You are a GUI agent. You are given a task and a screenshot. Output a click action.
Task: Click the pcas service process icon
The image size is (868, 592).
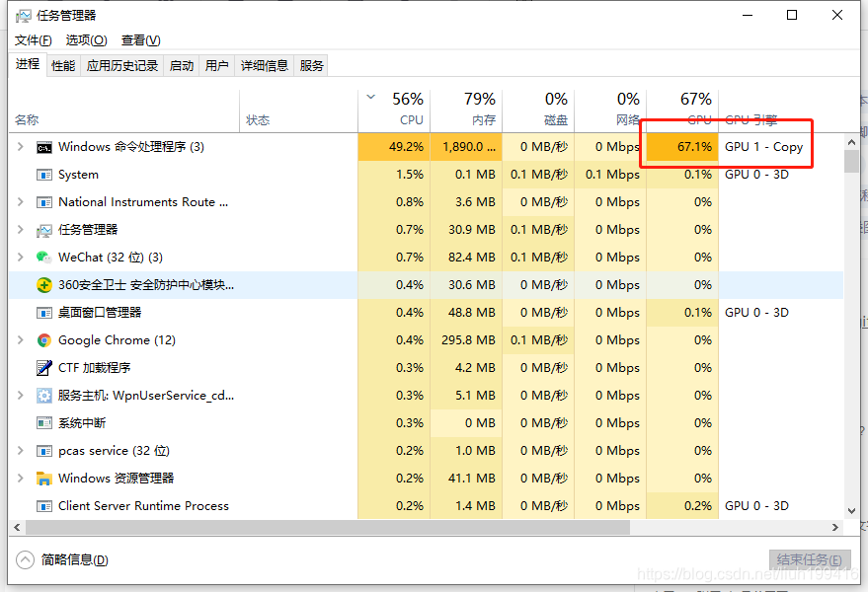coord(44,451)
